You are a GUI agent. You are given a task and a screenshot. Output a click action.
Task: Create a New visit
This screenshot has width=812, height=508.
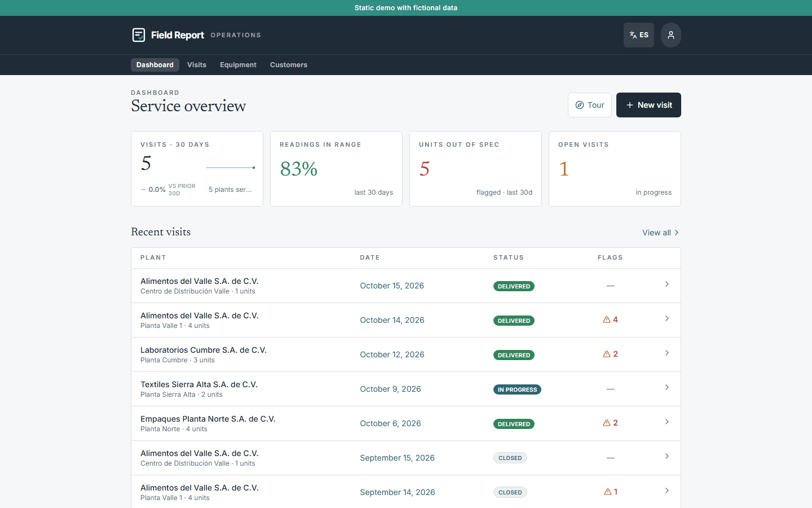coord(648,105)
